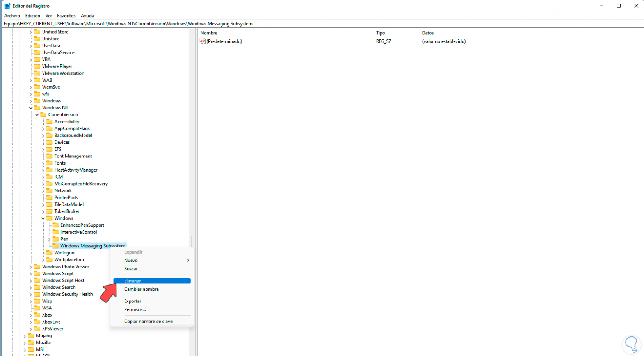The image size is (644, 356).
Task: Expand the Network tree node
Action: (x=43, y=191)
